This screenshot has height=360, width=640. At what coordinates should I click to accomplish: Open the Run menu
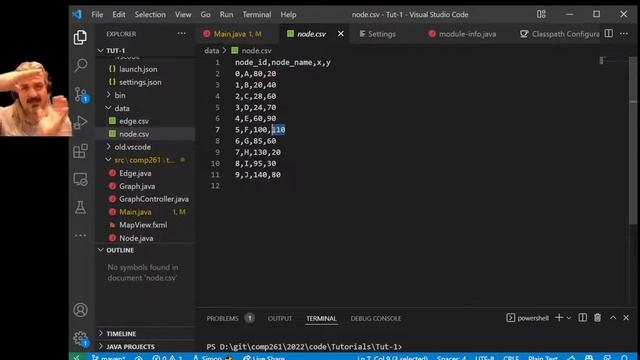227,14
